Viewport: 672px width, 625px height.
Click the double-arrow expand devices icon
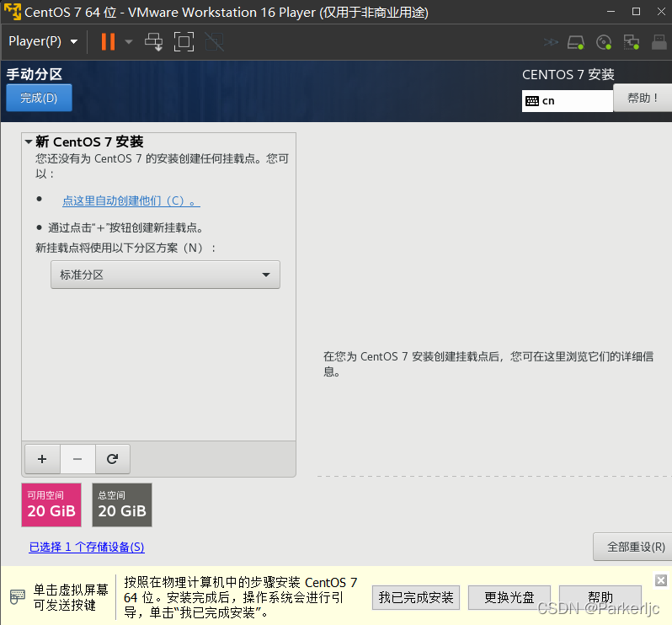[x=551, y=42]
